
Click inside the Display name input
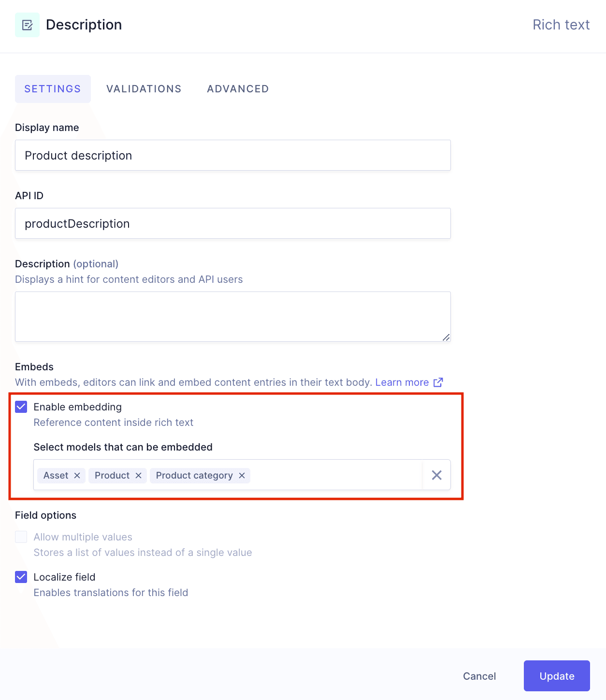pyautogui.click(x=233, y=155)
